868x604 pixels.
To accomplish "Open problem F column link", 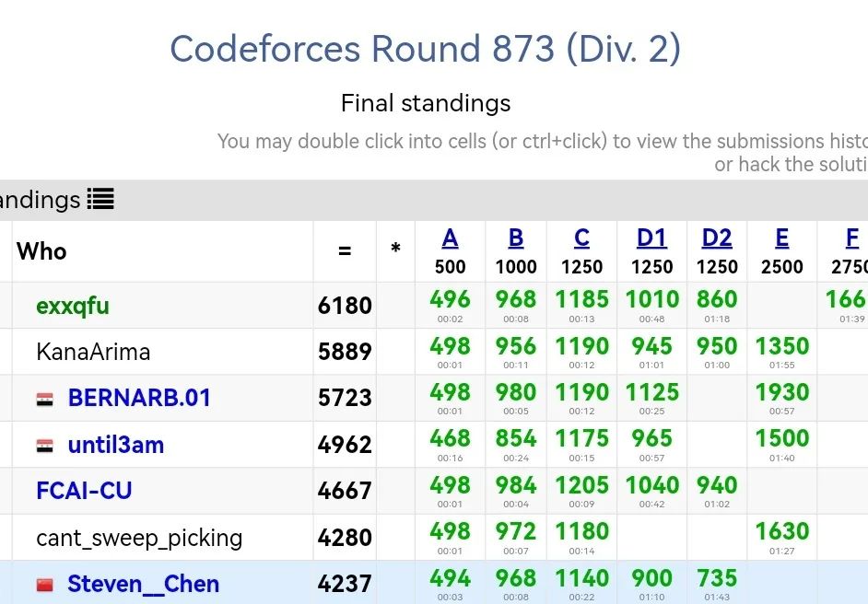I will click(852, 238).
